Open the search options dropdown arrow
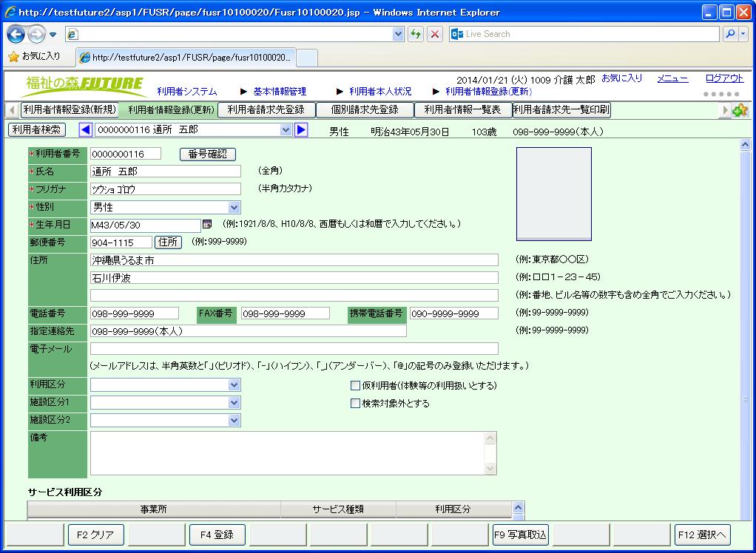The height and width of the screenshot is (553, 756). tap(743, 34)
